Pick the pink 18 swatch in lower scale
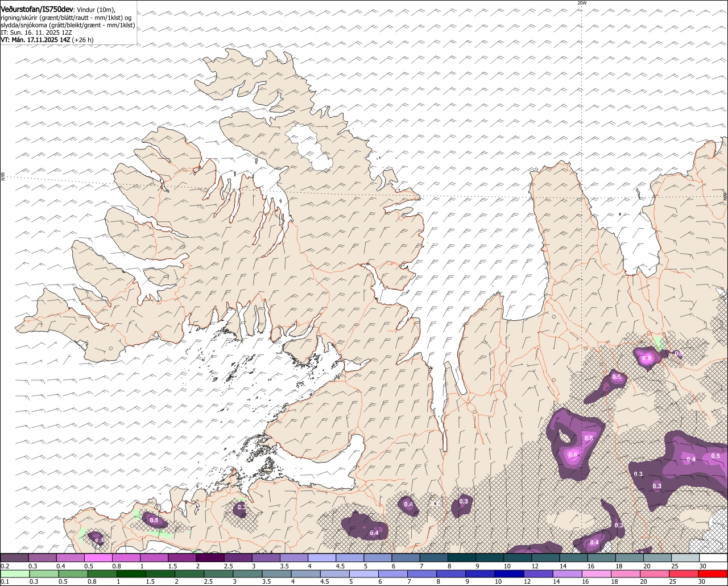Image resolution: width=728 pixels, height=586 pixels. 626,573
